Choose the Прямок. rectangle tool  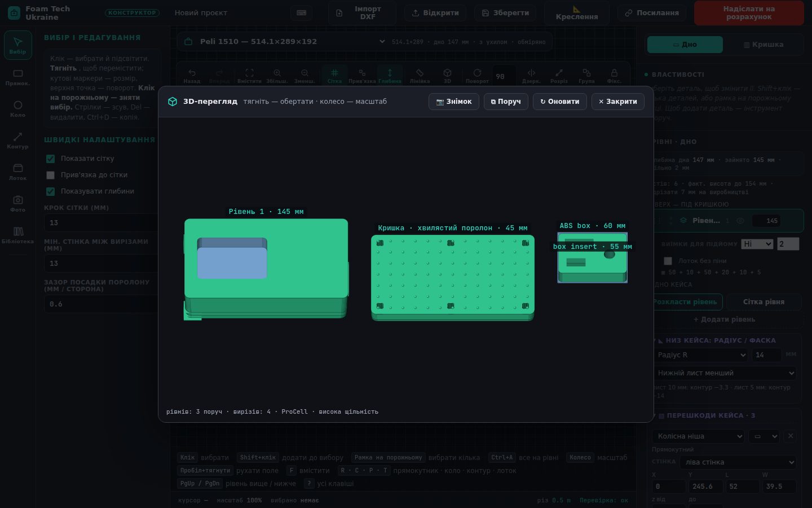(x=17, y=77)
